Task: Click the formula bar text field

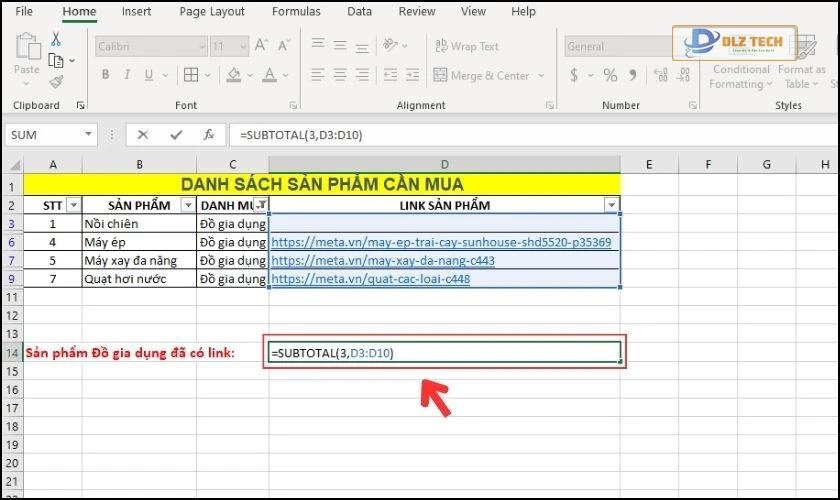Action: [500, 134]
